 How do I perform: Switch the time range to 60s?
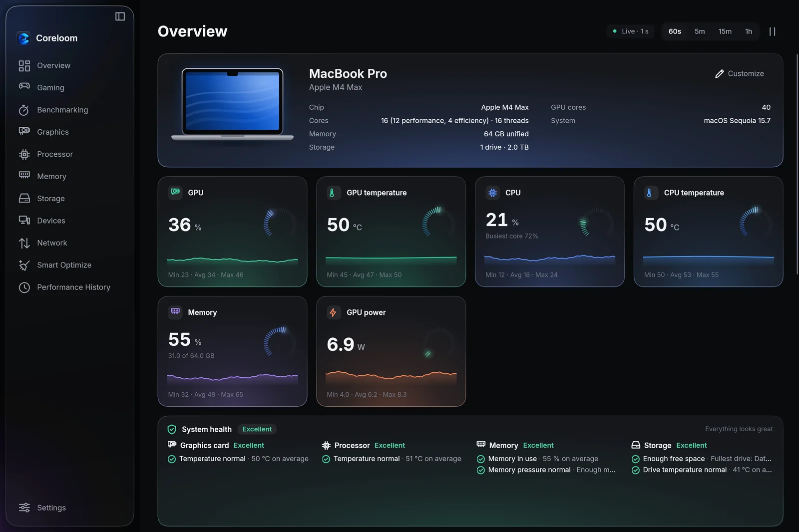click(x=675, y=31)
